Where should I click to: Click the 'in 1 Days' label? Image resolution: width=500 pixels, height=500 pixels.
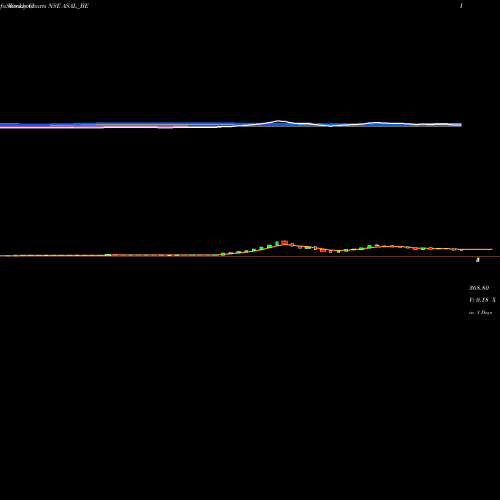[x=481, y=312]
